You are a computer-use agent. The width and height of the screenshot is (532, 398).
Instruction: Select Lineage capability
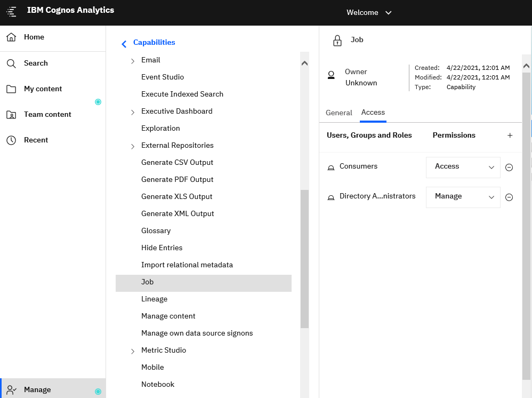pyautogui.click(x=155, y=299)
